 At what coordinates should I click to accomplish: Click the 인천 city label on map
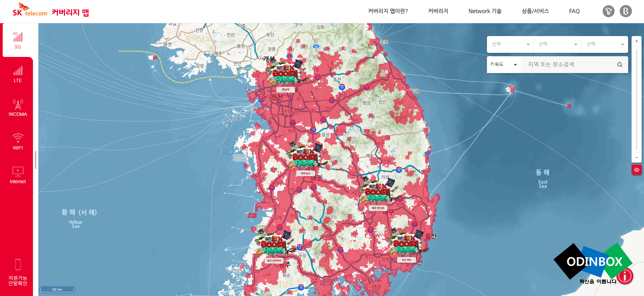click(277, 97)
